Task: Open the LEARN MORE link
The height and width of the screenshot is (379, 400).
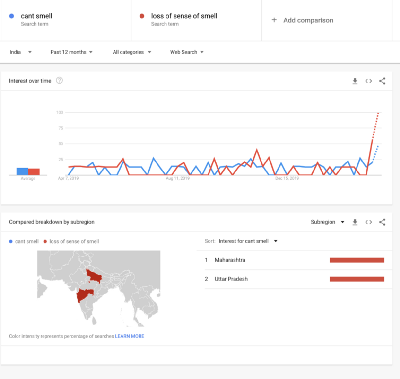Action: coord(129,336)
